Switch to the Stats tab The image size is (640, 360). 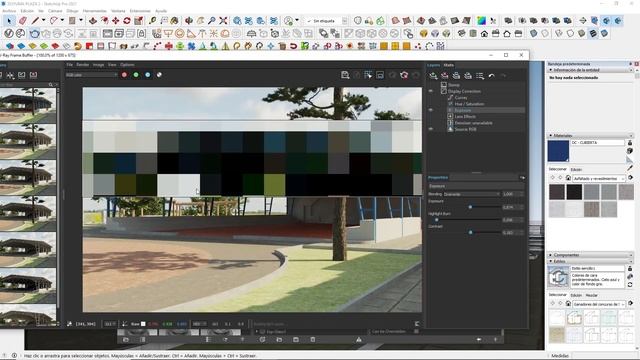coord(448,65)
